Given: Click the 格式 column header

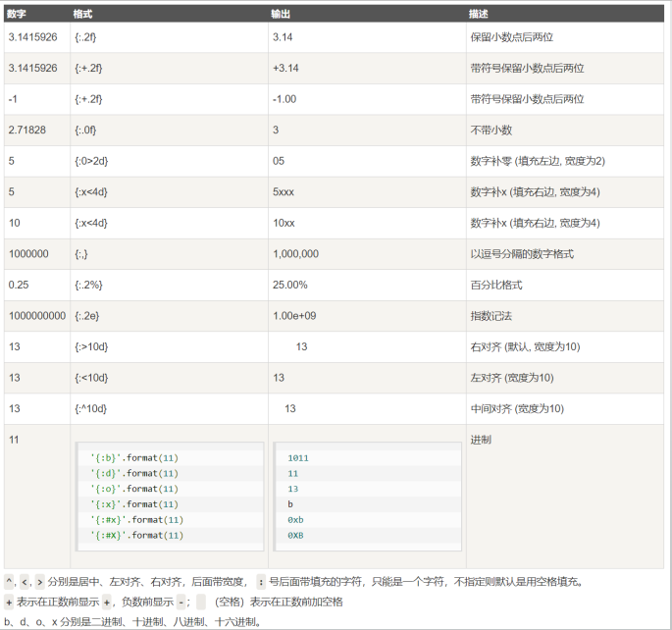Looking at the screenshot, I should [82, 14].
